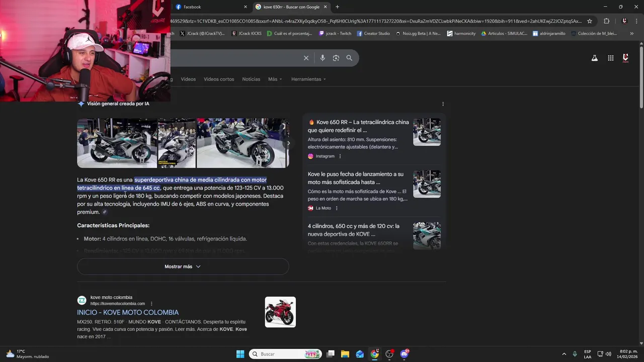This screenshot has width=644, height=362.
Task: Open Chrome from the taskbar
Action: pos(374,354)
